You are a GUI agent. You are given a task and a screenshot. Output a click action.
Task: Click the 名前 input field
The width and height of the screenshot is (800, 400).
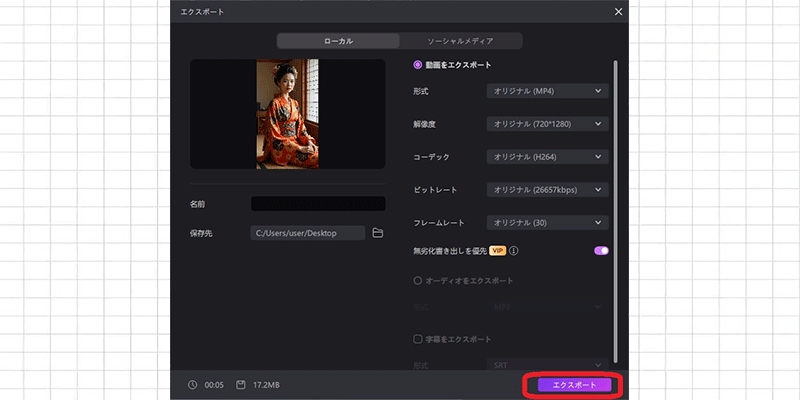coord(318,204)
